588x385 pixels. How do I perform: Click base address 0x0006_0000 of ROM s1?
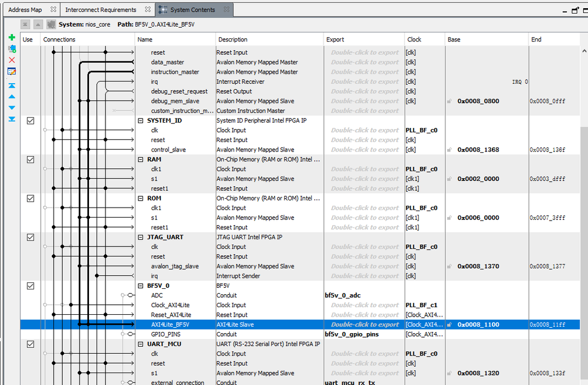[478, 218]
